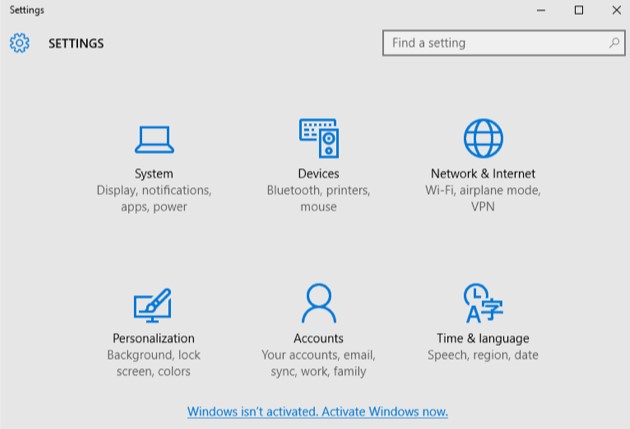Click 'Speech, region, date' description

[x=483, y=355]
